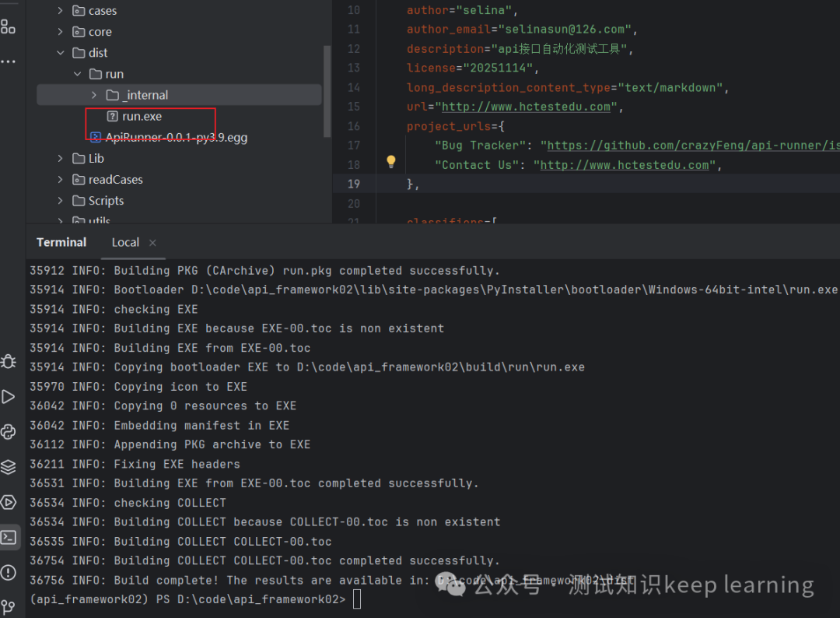This screenshot has width=840, height=618.
Task: Select the Scripts folder
Action: click(106, 201)
